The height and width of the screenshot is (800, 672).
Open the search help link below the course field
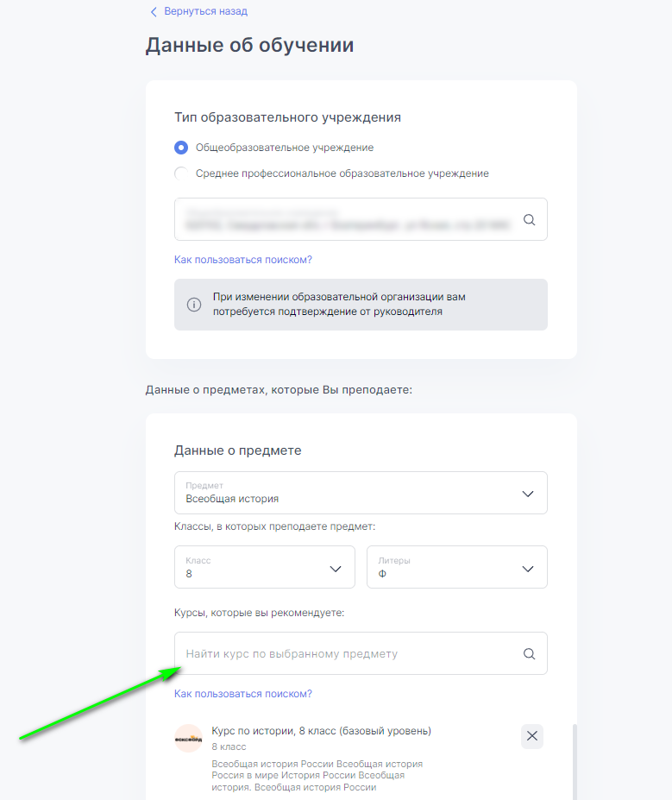pos(243,694)
